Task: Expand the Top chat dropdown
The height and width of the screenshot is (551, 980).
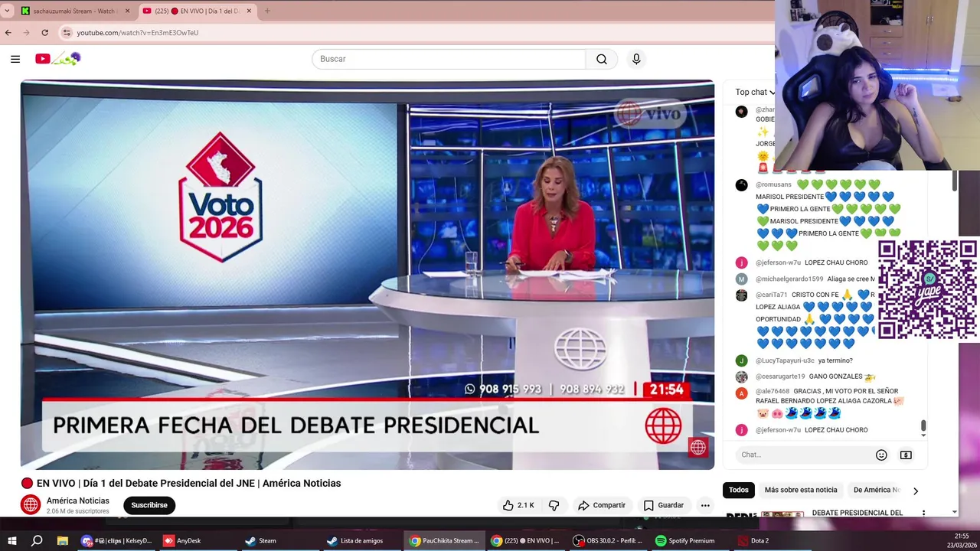Action: pos(755,92)
